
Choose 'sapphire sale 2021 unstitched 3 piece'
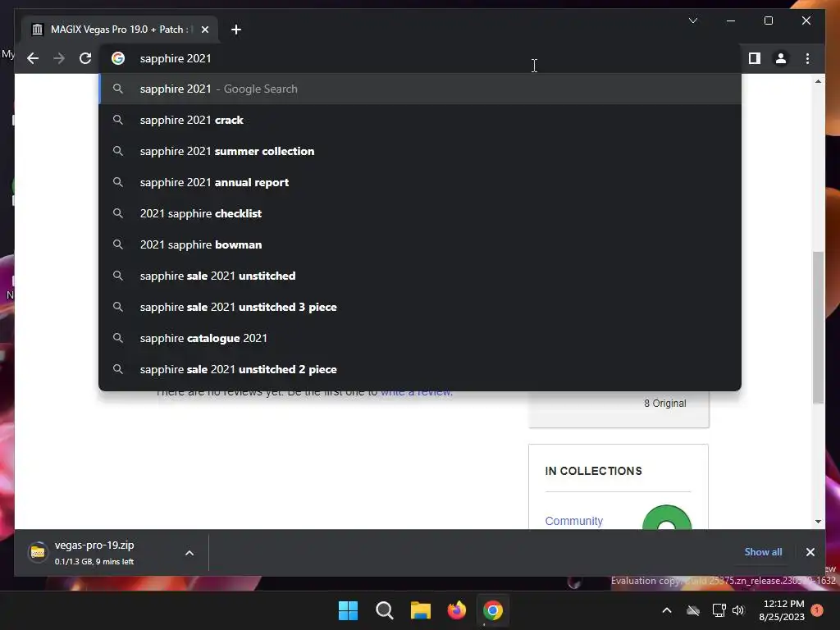[420, 307]
